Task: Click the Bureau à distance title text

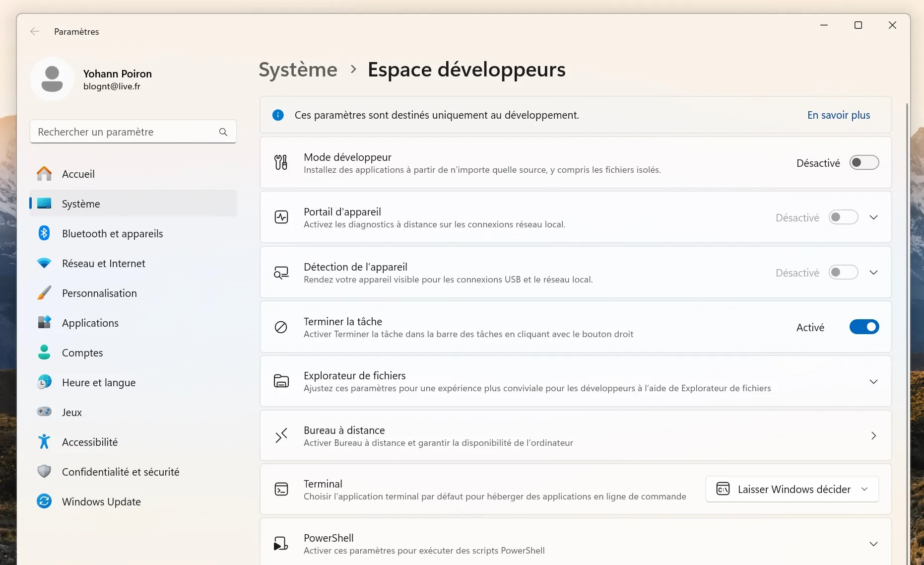Action: tap(344, 430)
